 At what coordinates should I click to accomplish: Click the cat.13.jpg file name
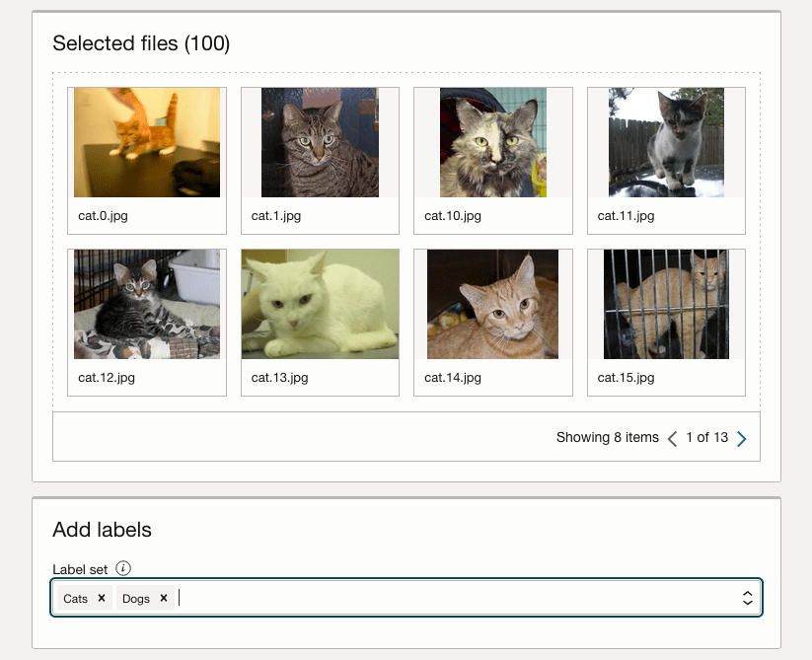pyautogui.click(x=279, y=378)
